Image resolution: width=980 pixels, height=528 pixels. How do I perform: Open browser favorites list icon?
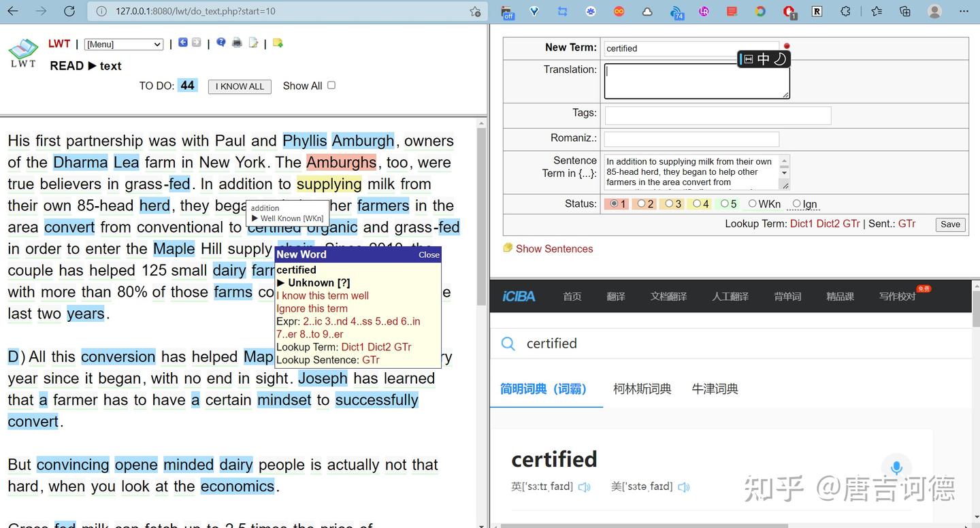[876, 12]
